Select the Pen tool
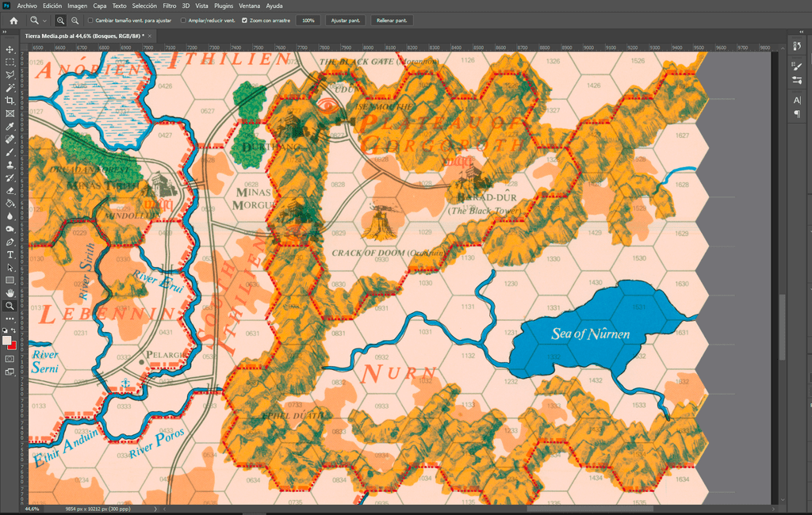 click(x=10, y=242)
